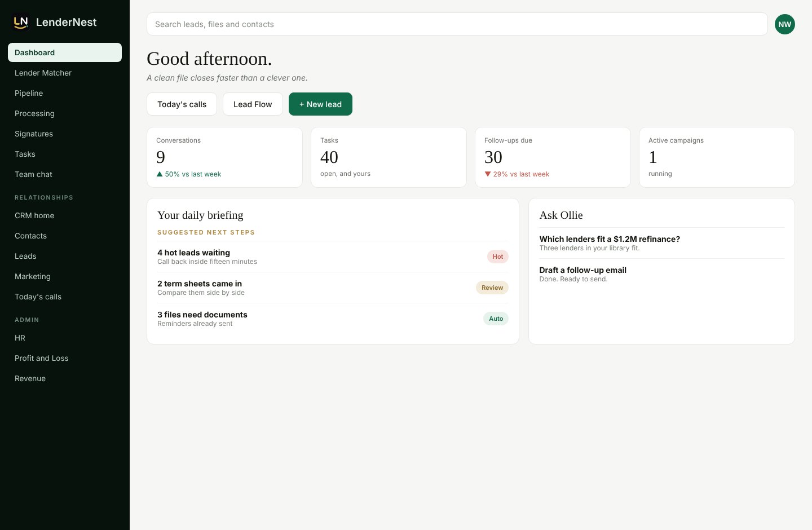The height and width of the screenshot is (530, 812).
Task: Go to the HR admin page
Action: coord(65,338)
